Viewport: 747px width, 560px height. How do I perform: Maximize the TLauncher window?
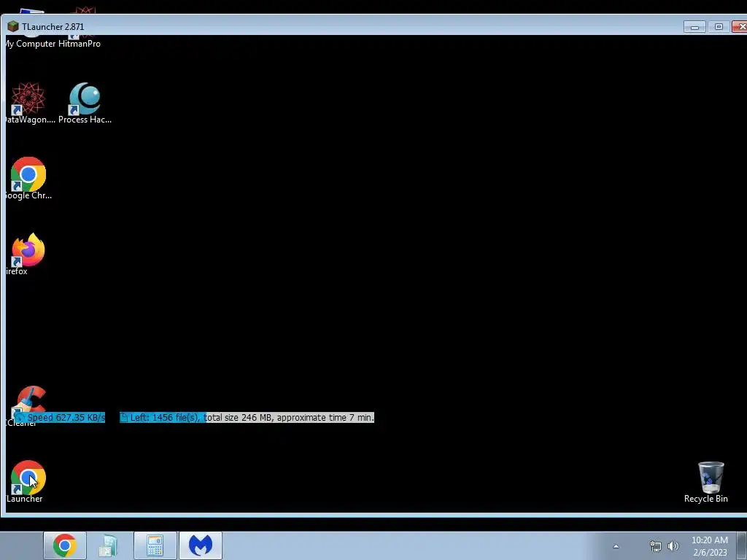pyautogui.click(x=719, y=27)
